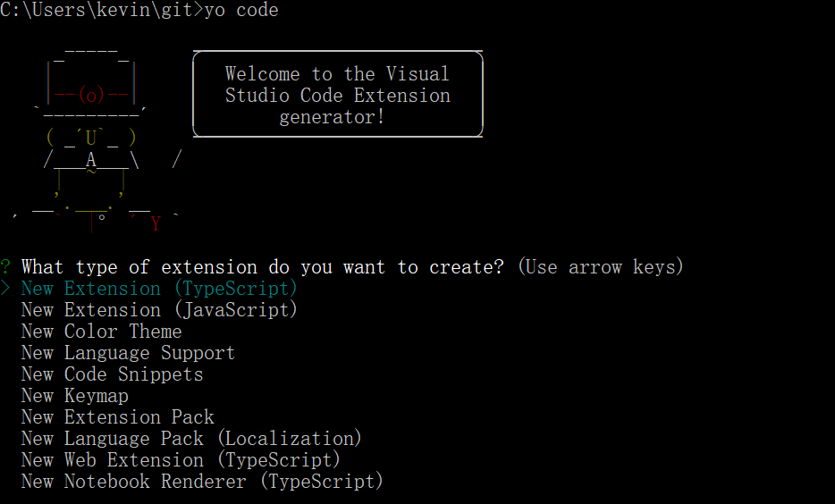The image size is (835, 504).
Task: Click the green question mark prompt symbol
Action: coord(5,266)
